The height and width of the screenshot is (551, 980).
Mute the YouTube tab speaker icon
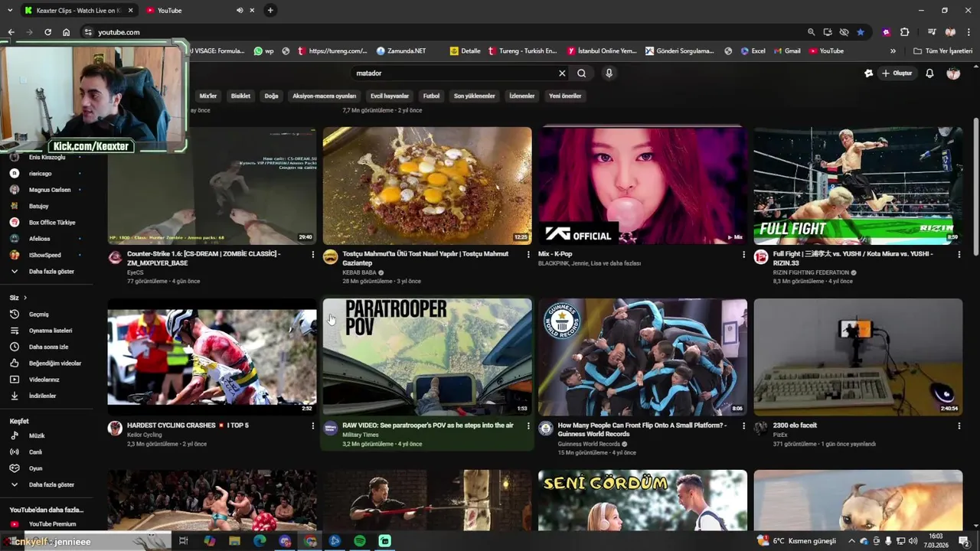coord(240,11)
